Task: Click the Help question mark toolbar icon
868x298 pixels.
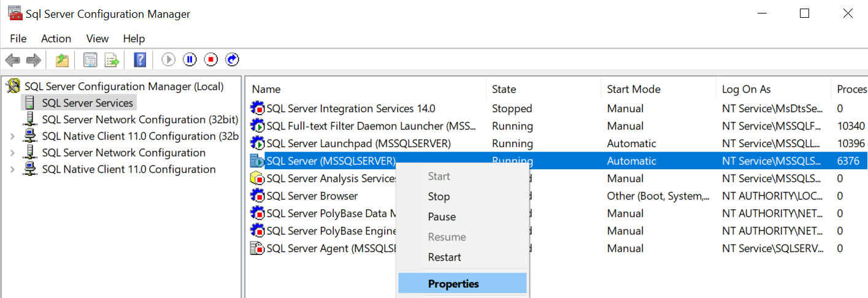Action: (140, 59)
